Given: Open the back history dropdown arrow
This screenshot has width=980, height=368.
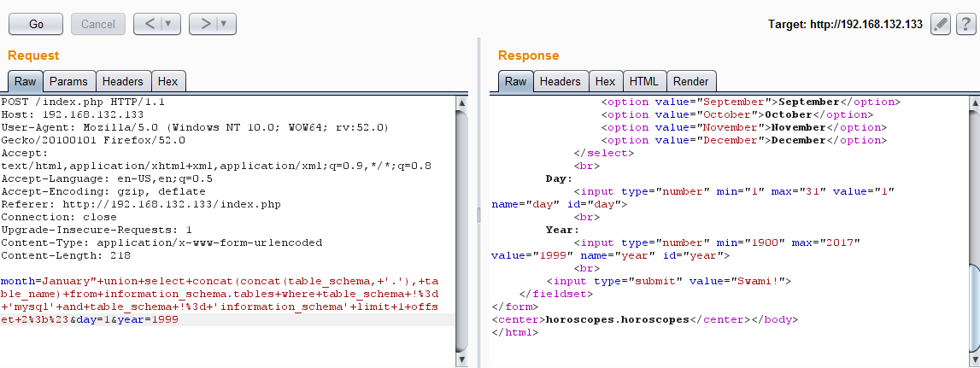Looking at the screenshot, I should (169, 25).
